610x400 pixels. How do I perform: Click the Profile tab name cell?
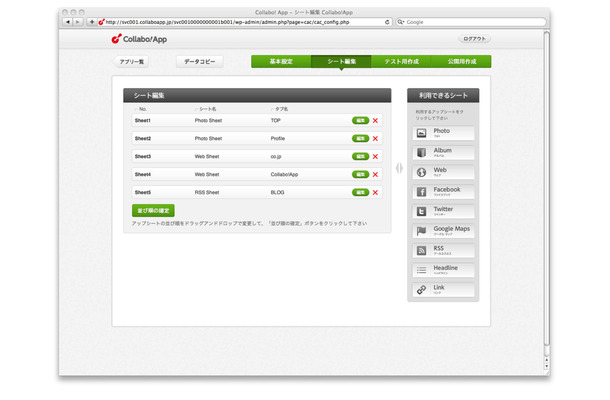[x=278, y=139]
